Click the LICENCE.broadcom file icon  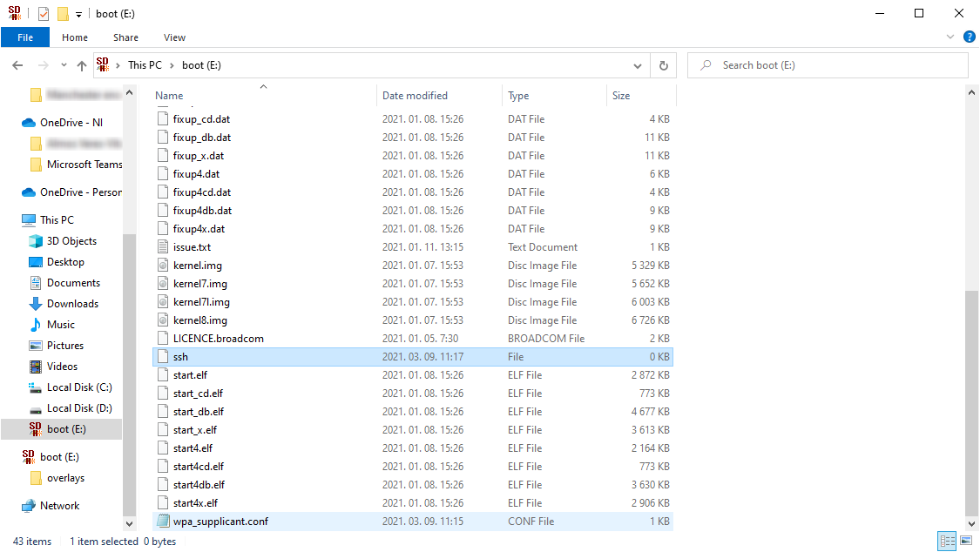(163, 339)
